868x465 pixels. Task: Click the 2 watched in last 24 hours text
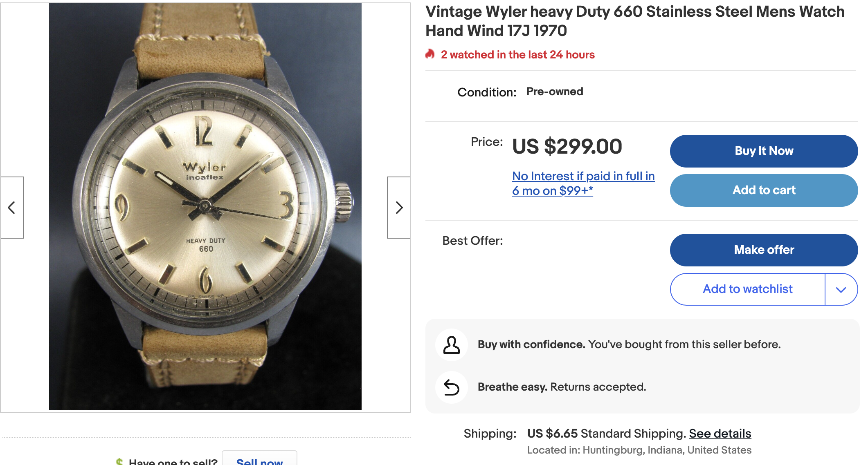tap(517, 55)
